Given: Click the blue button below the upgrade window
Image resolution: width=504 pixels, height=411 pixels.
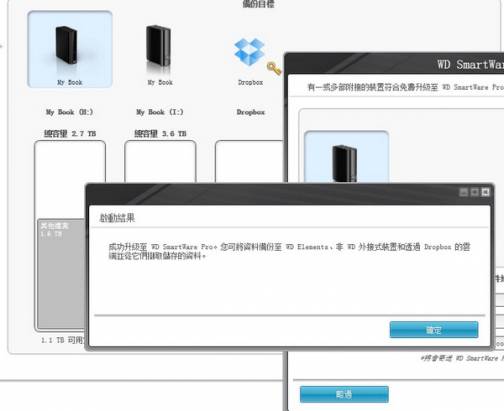Looking at the screenshot, I should coord(344,394).
